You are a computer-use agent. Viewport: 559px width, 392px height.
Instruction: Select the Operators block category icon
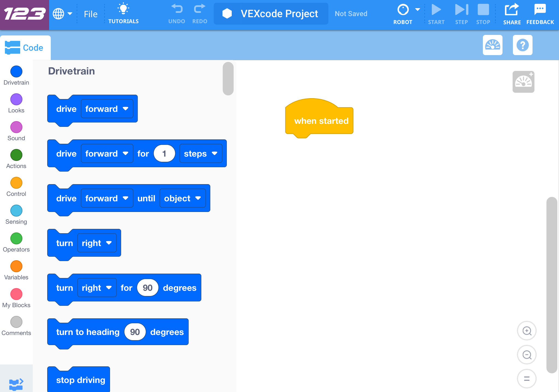coord(16,239)
